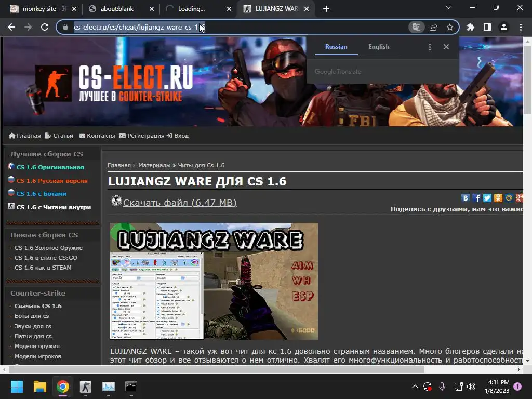Viewport: 532px width, 399px height.
Task: Open File Explorer from the taskbar
Action: point(39,387)
